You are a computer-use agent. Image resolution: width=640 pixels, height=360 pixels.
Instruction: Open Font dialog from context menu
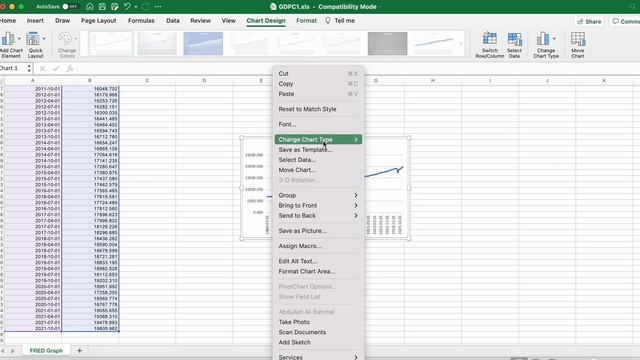[318, 124]
